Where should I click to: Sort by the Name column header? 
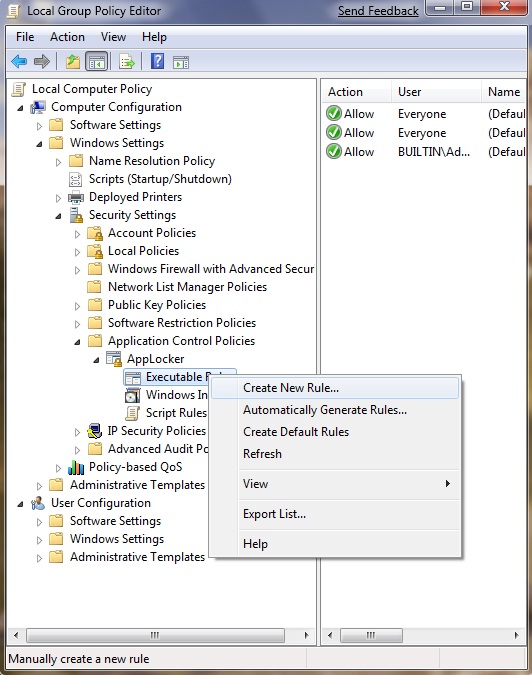point(504,92)
